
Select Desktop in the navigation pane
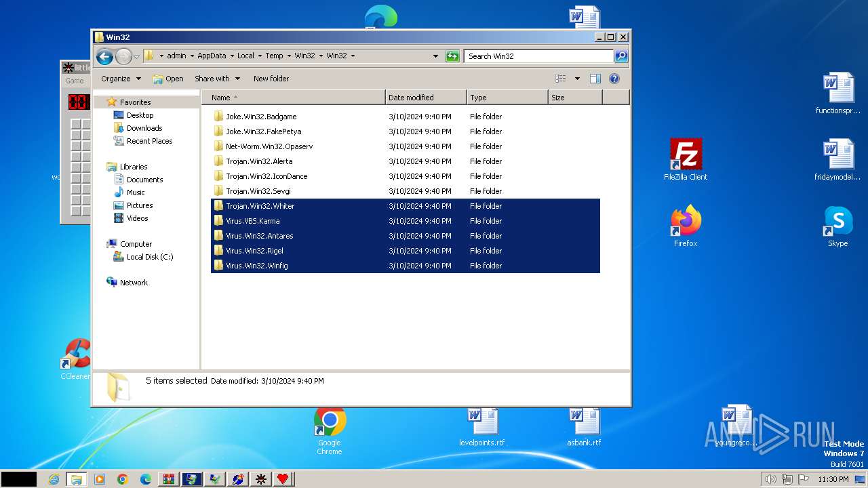point(140,115)
